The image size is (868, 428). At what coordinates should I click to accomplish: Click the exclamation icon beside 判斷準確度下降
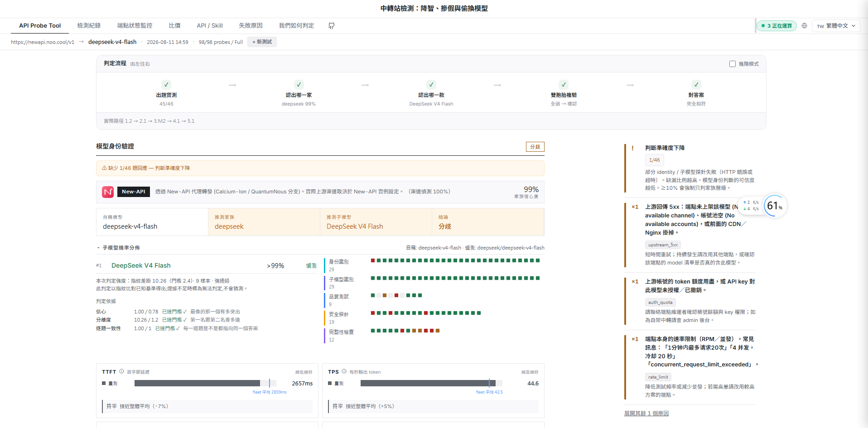click(x=632, y=148)
